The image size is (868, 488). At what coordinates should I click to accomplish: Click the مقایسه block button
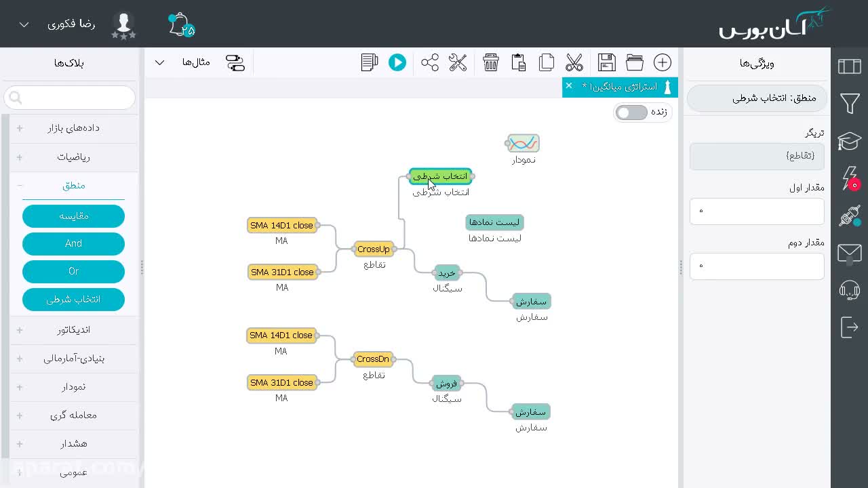73,216
